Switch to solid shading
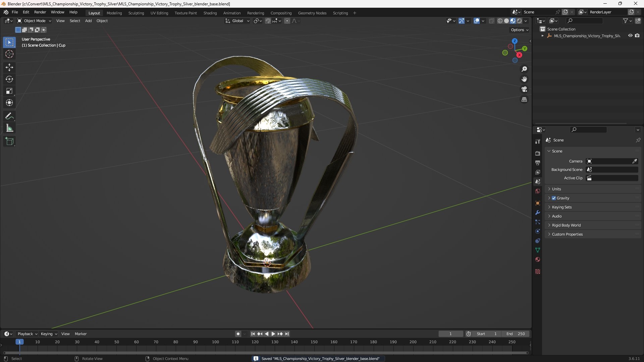The height and width of the screenshot is (362, 644). (506, 21)
